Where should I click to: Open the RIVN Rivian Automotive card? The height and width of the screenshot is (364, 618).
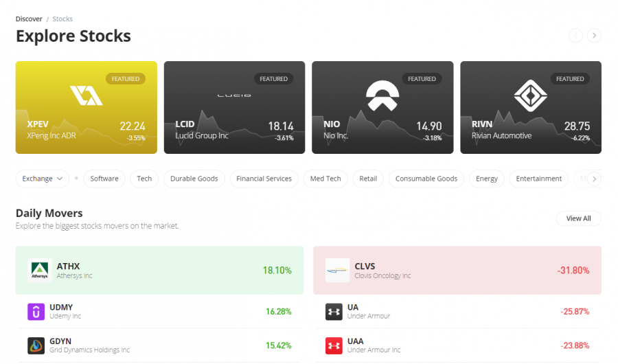pyautogui.click(x=531, y=107)
